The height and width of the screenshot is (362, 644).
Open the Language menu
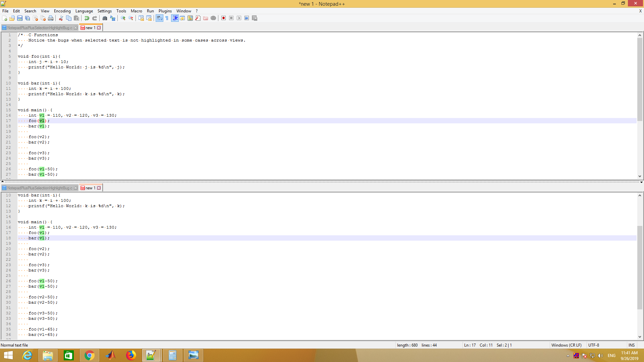click(x=84, y=11)
